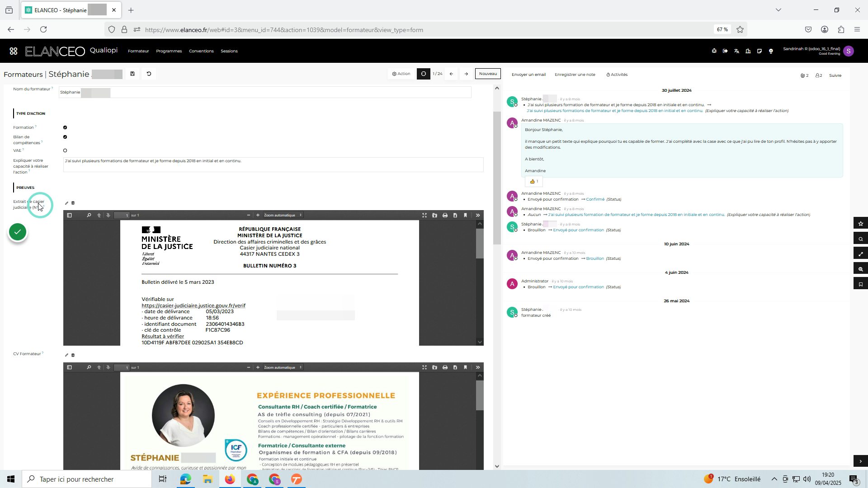Toggle the Formation checkbox
This screenshot has width=868, height=488.
[65, 127]
